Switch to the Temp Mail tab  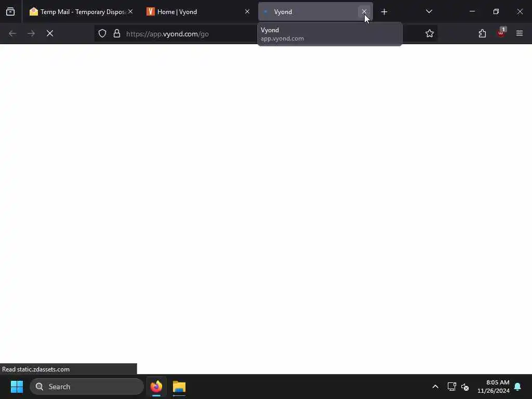coord(81,12)
